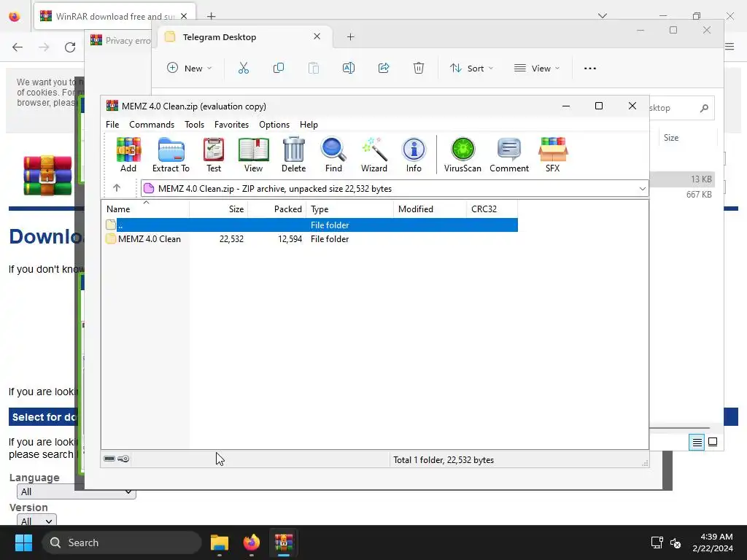Click the Share icon in Explorer toolbar

tap(384, 68)
